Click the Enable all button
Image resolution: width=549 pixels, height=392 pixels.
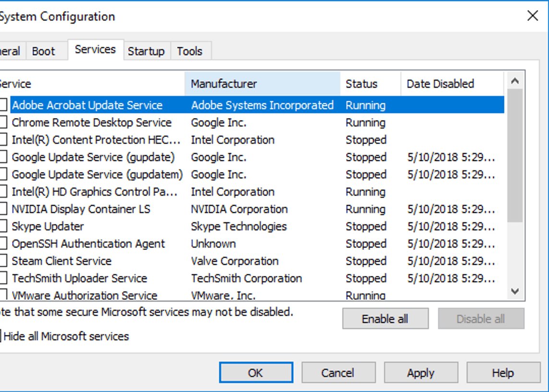pos(385,319)
